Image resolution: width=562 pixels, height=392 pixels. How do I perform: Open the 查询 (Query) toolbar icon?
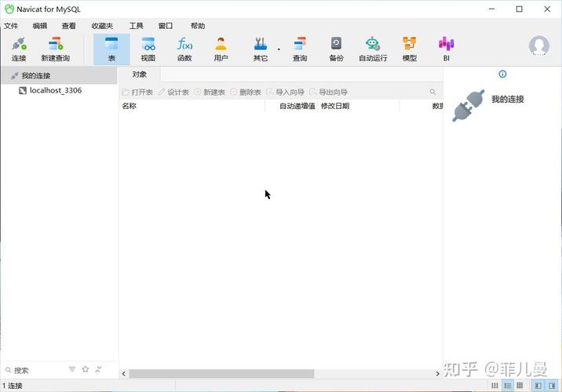[x=300, y=49]
